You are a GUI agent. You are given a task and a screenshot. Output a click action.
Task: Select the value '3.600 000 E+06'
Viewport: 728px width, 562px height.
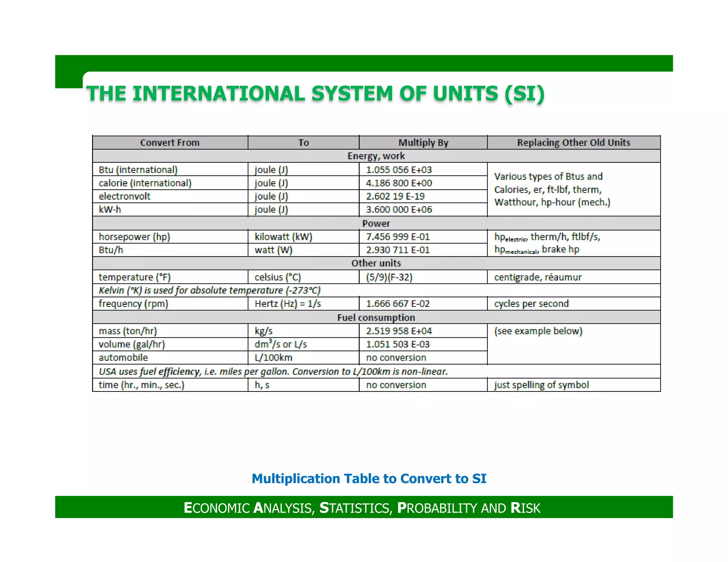pyautogui.click(x=399, y=210)
